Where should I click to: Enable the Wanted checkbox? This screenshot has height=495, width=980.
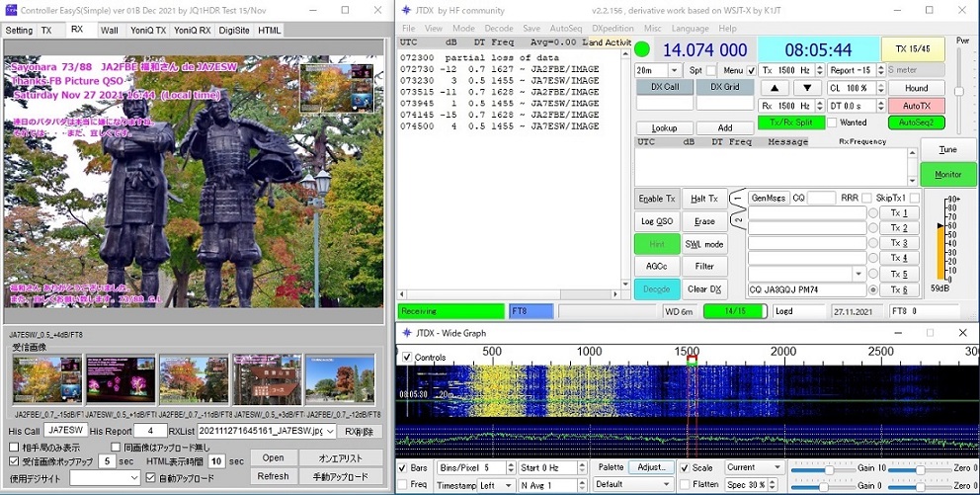pos(832,123)
